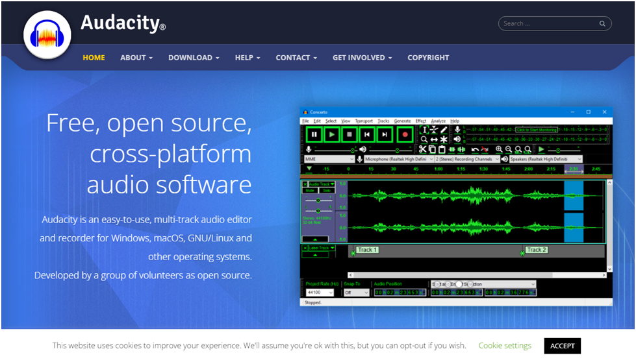Start playback with the green Play button
This screenshot has height=364, width=636.
point(332,134)
